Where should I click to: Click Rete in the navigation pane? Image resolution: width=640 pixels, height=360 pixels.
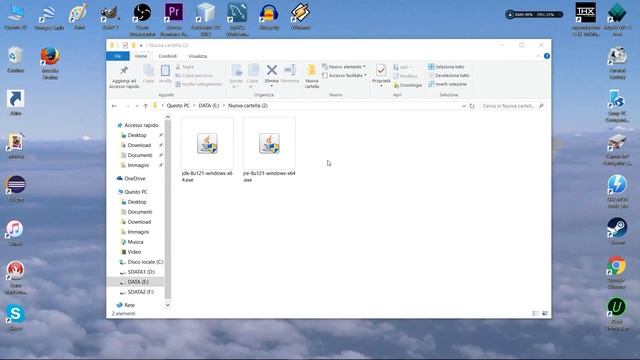(129, 305)
